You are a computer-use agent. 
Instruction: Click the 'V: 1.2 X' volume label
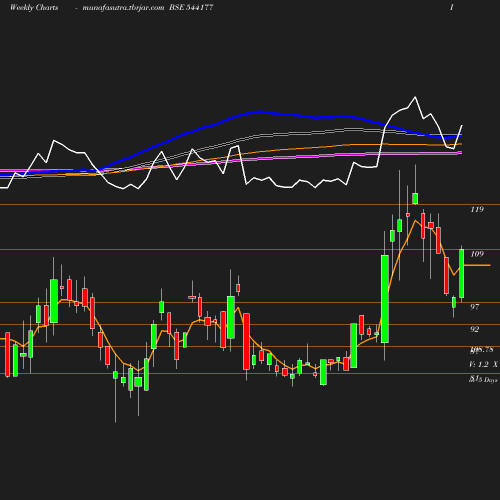pos(483,364)
